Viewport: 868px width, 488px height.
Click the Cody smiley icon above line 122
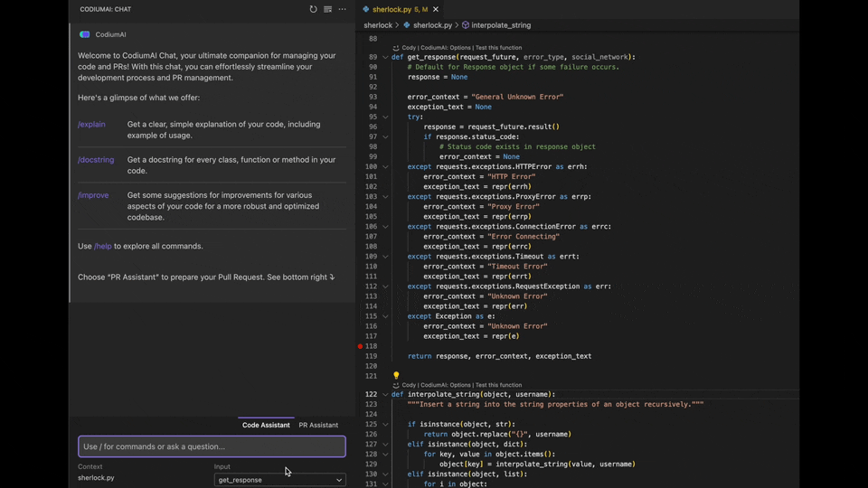(x=396, y=385)
